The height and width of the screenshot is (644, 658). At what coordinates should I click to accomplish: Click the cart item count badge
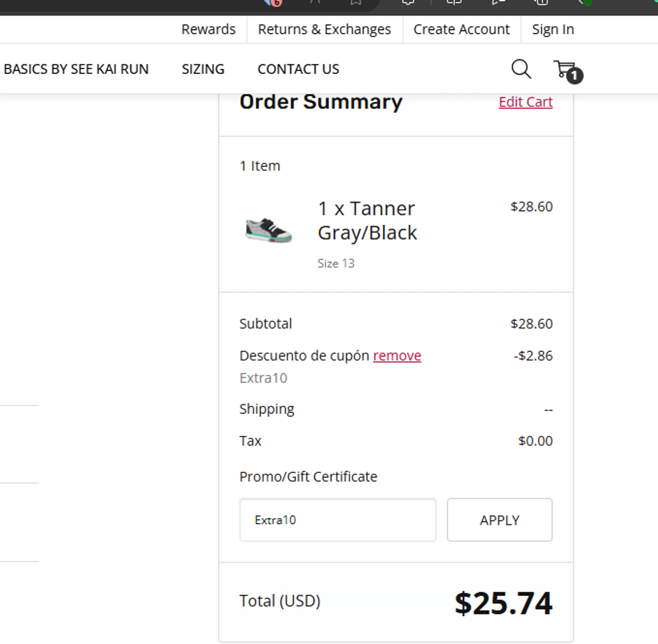[x=574, y=75]
